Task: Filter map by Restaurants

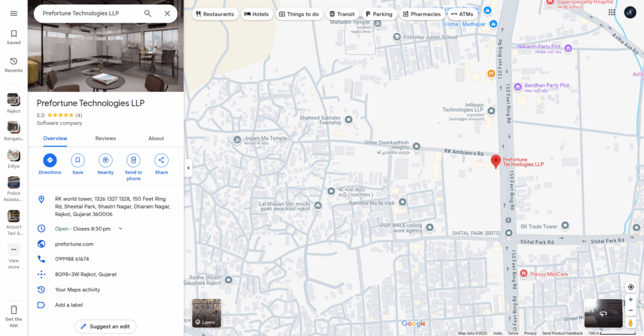Action: tap(215, 14)
